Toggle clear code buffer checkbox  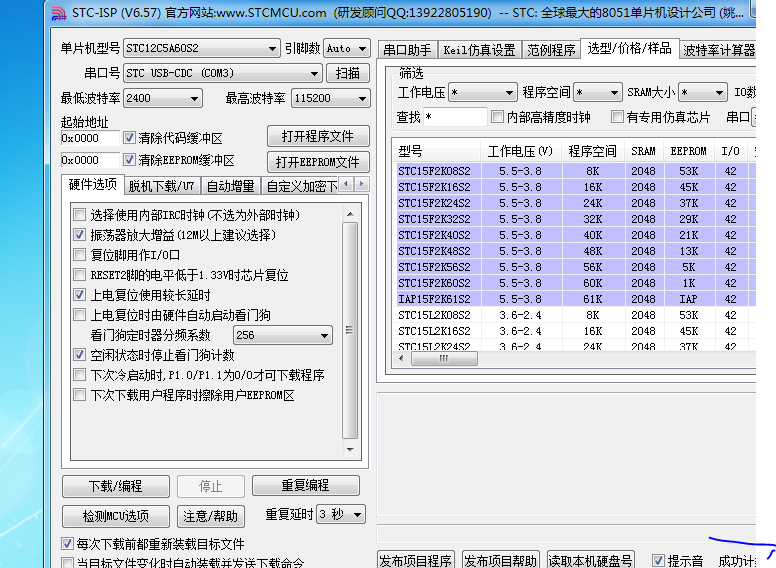(129, 138)
